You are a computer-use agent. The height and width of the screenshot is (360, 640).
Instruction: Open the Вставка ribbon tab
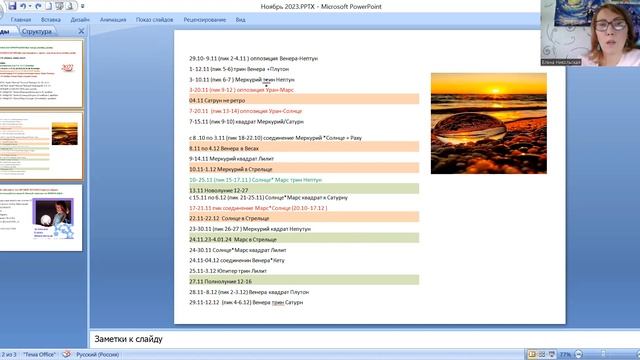pyautogui.click(x=51, y=20)
